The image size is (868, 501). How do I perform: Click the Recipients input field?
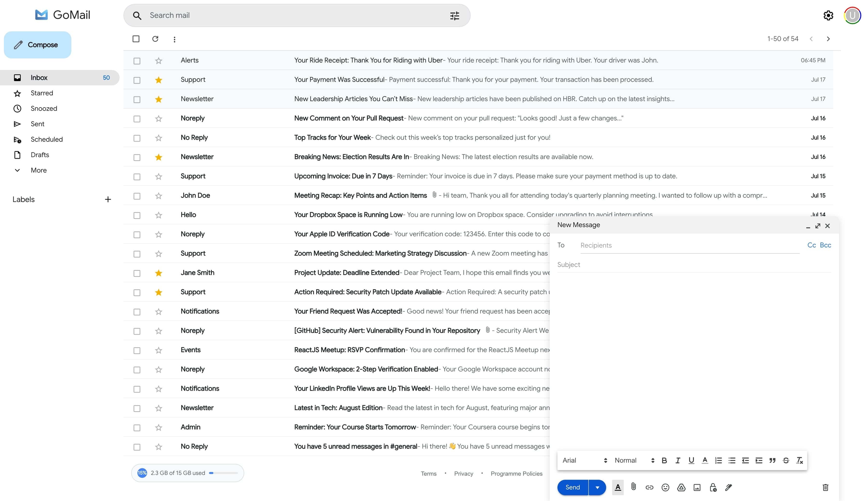pyautogui.click(x=689, y=245)
